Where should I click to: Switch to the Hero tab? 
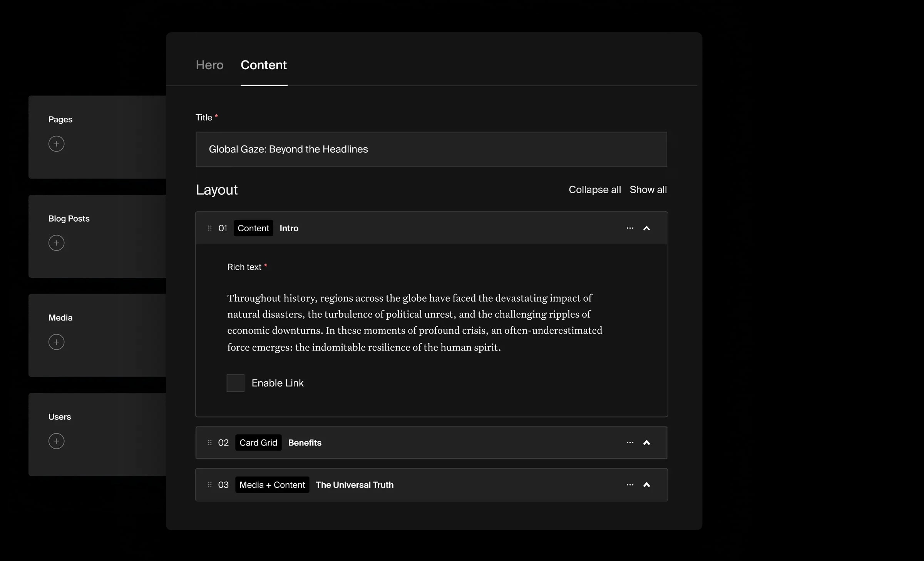click(x=209, y=65)
